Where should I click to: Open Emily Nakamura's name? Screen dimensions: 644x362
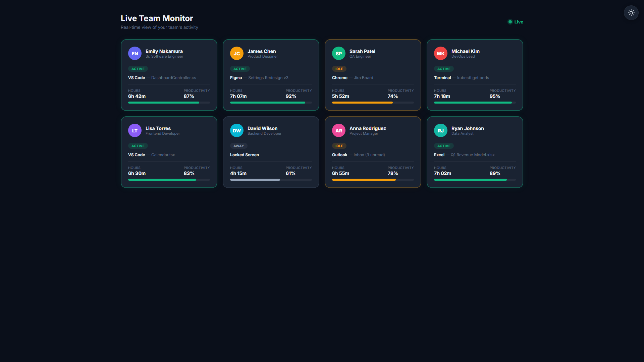click(x=164, y=51)
